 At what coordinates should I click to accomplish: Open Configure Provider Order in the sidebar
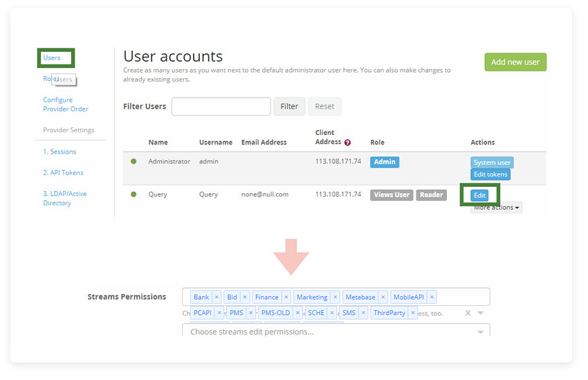click(66, 105)
